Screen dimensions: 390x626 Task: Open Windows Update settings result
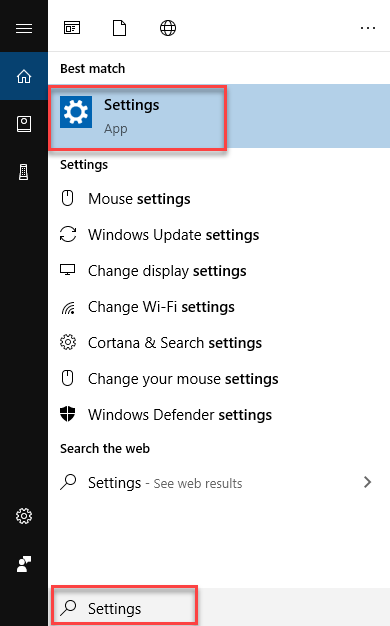[x=219, y=235]
